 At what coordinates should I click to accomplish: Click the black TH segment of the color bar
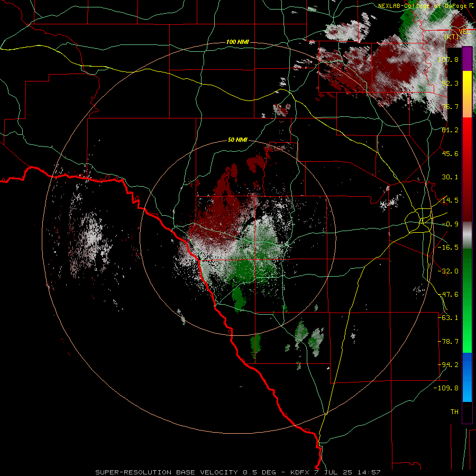point(467,412)
